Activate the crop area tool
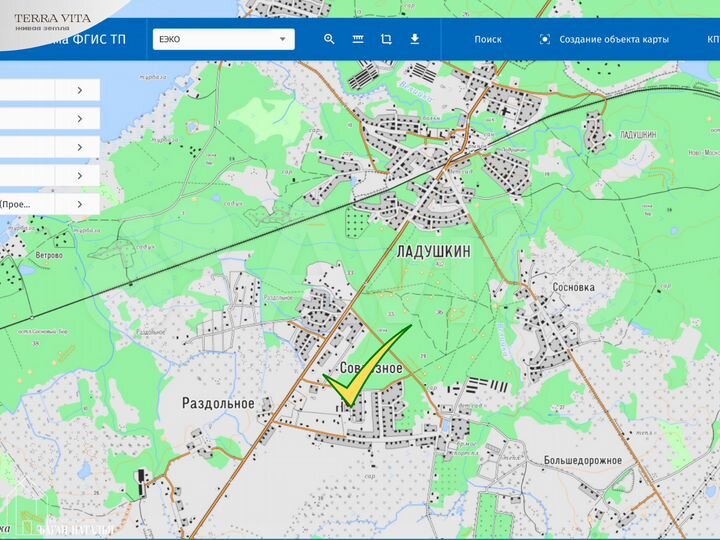Viewport: 720px width, 540px height. (386, 40)
